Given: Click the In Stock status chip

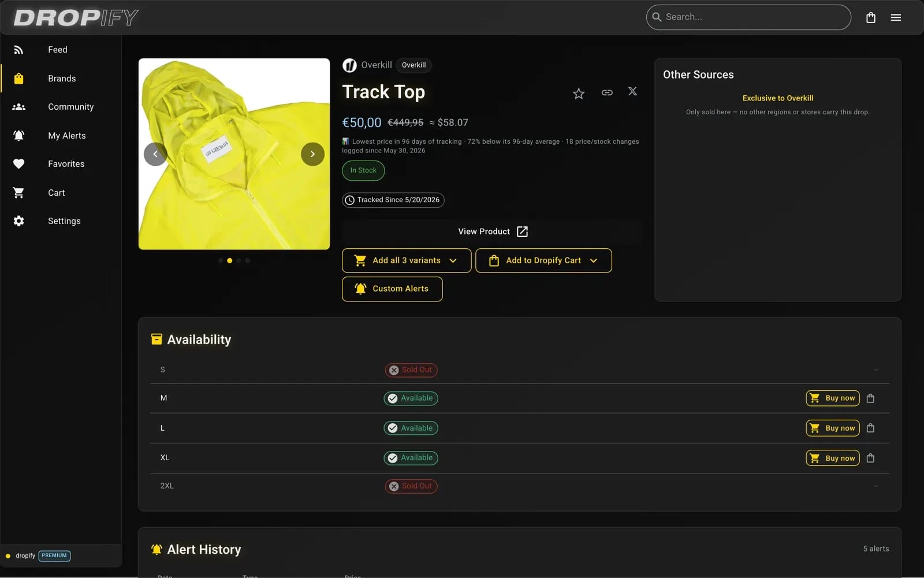Looking at the screenshot, I should [363, 170].
